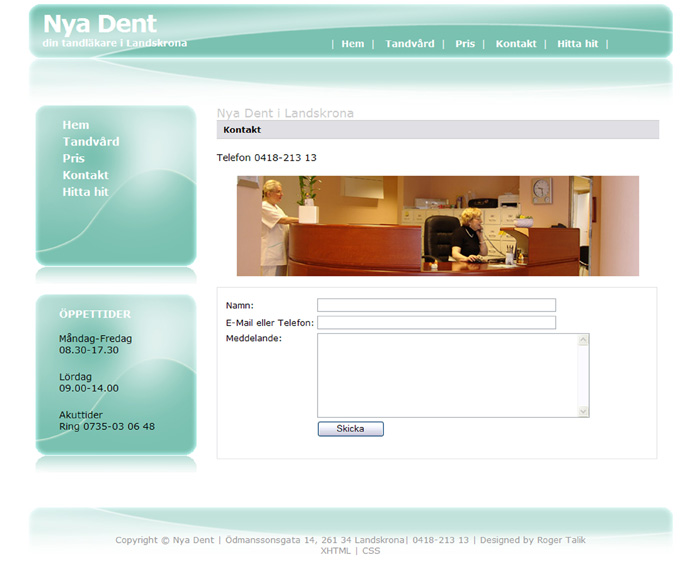The height and width of the screenshot is (582, 700).
Task: Click the reception desk photo
Action: point(438,226)
